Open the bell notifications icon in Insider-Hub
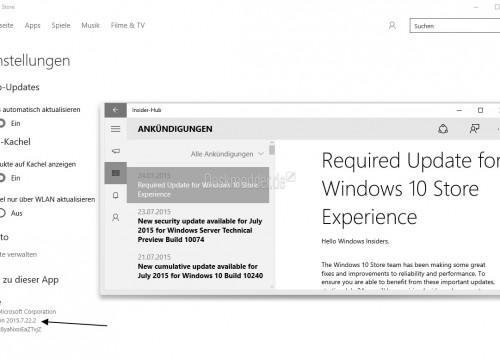This screenshot has width=500, height=360. pos(115,195)
